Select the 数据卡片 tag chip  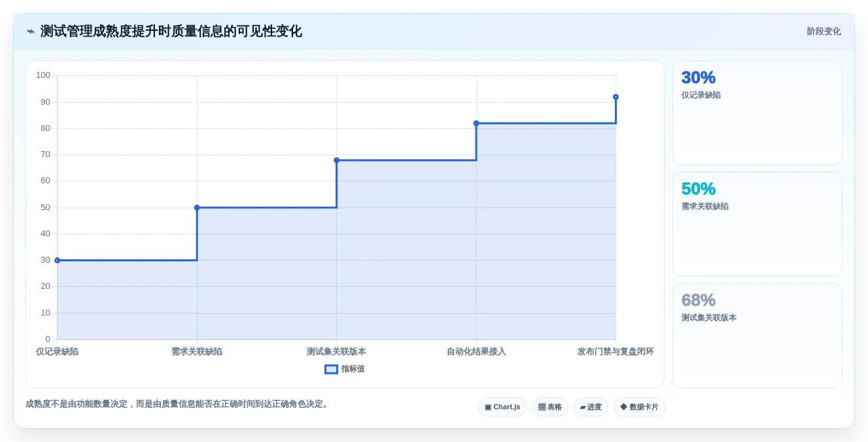coord(639,407)
